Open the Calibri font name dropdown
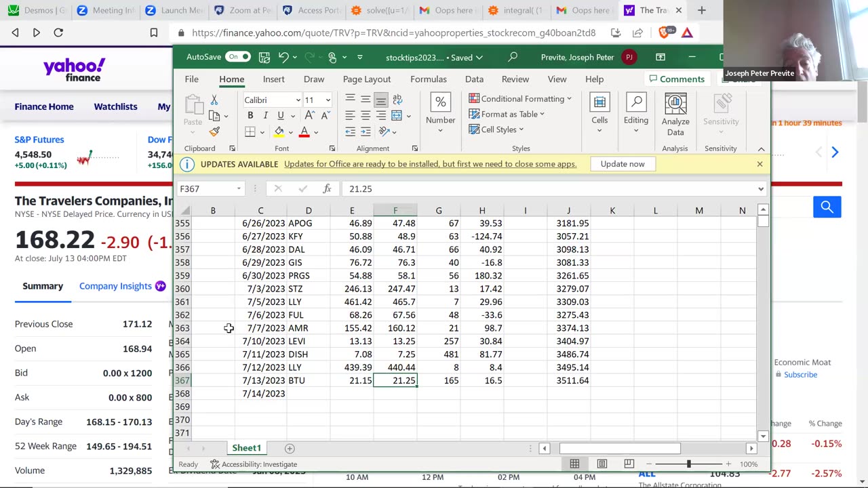868x488 pixels. pyautogui.click(x=298, y=100)
